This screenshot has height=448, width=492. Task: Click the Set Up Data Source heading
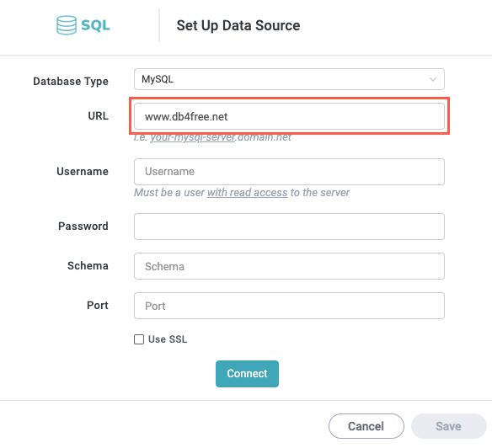click(x=238, y=25)
